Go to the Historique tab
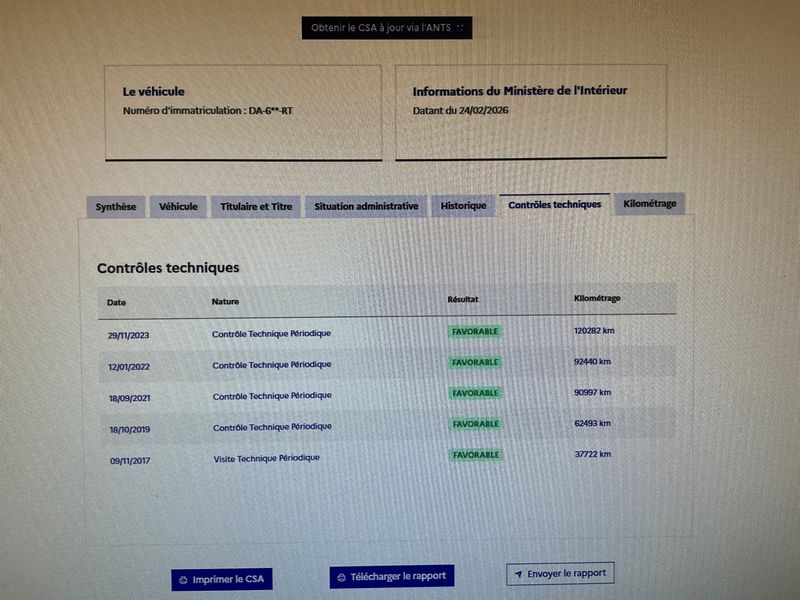The height and width of the screenshot is (600, 800). click(463, 206)
